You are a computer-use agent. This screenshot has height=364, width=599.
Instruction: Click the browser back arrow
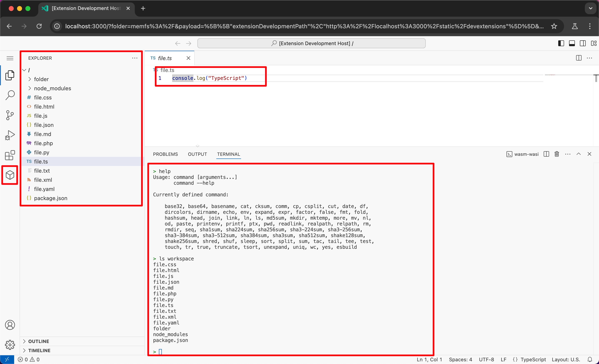coord(9,26)
